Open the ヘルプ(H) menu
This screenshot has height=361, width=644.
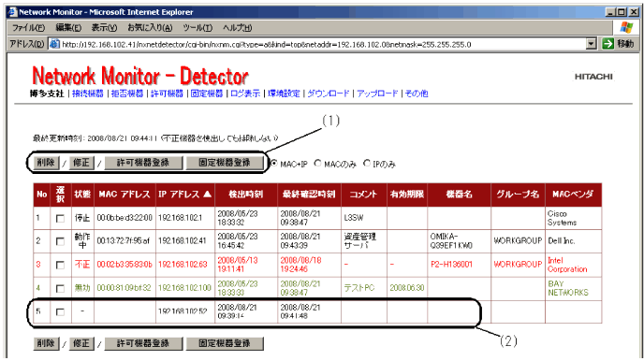pyautogui.click(x=238, y=28)
